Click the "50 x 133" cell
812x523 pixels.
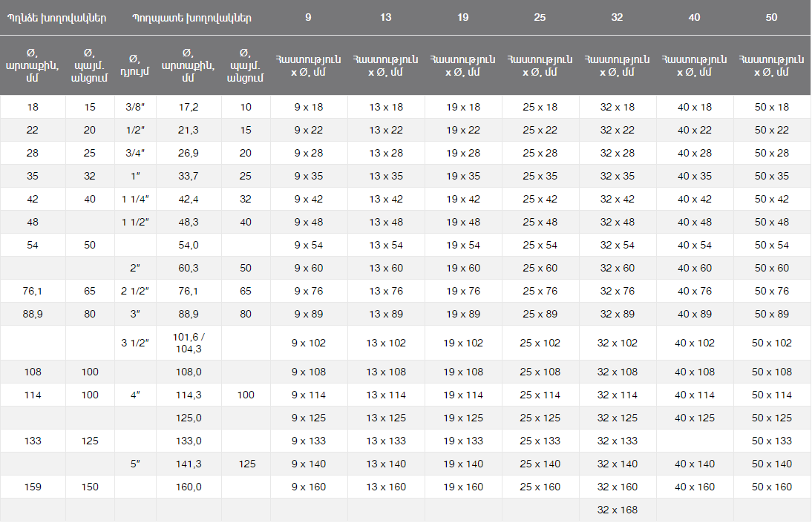coord(772,441)
